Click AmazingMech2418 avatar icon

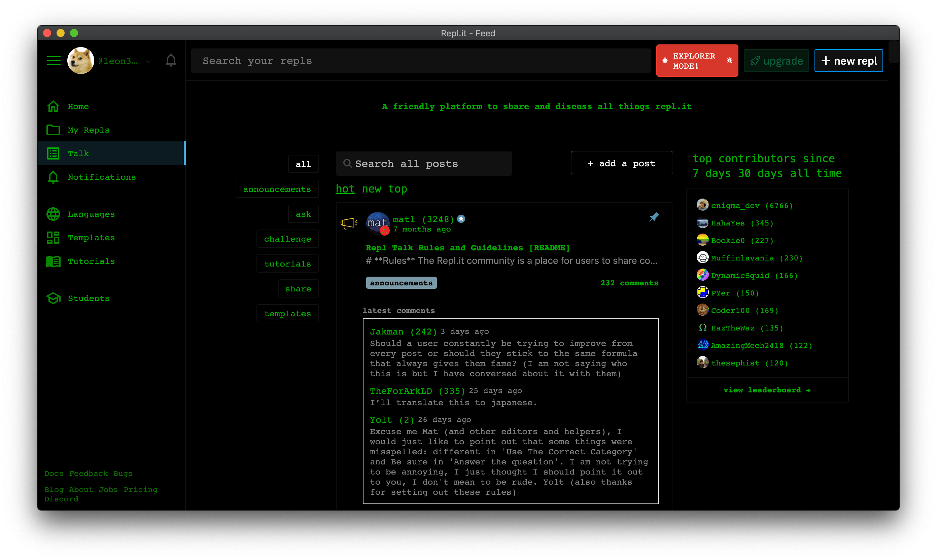[x=702, y=345]
